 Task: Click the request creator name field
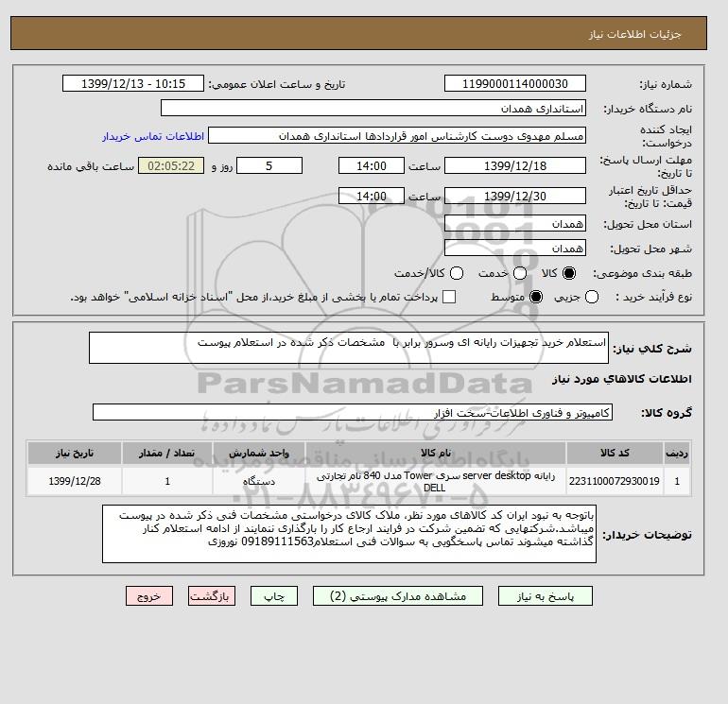[397, 135]
